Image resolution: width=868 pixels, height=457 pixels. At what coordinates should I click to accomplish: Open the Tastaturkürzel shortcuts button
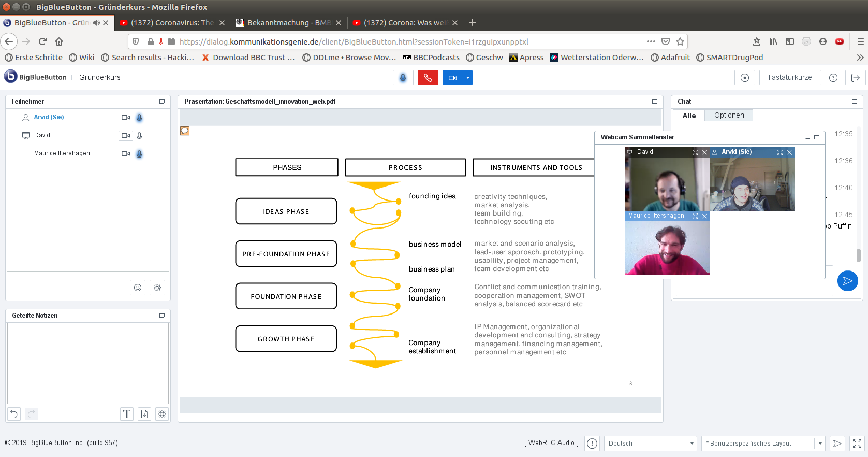tap(790, 78)
